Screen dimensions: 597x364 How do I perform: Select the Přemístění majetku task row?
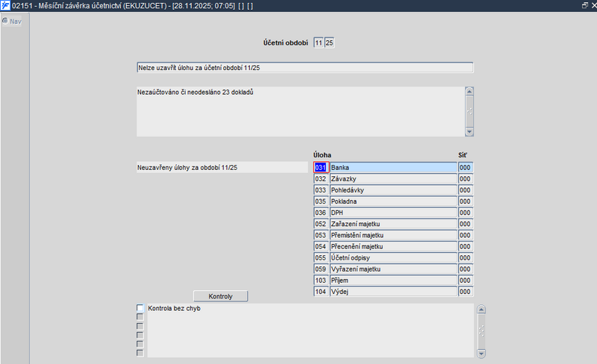(x=393, y=235)
